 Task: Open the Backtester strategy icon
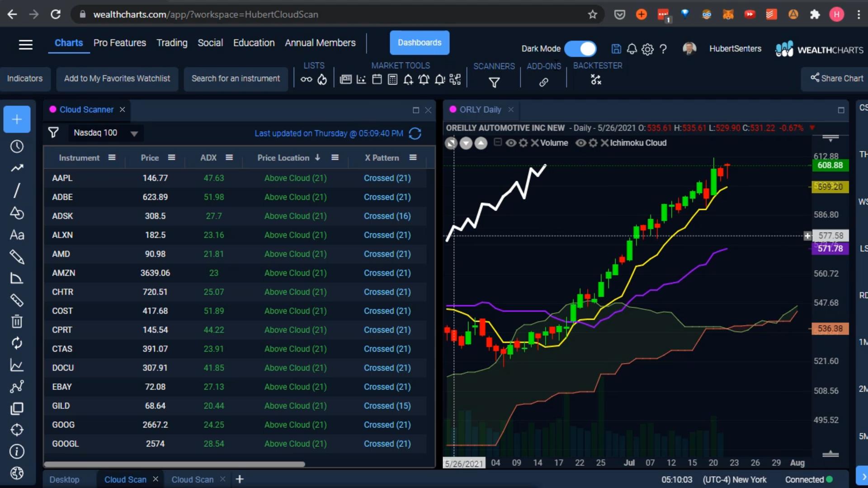pos(596,80)
